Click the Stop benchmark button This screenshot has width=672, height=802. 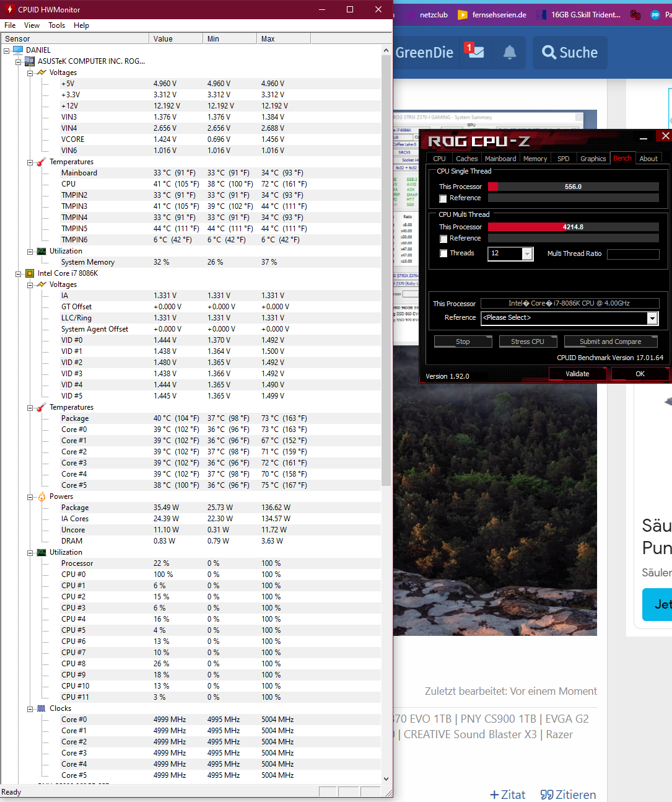pyautogui.click(x=463, y=342)
